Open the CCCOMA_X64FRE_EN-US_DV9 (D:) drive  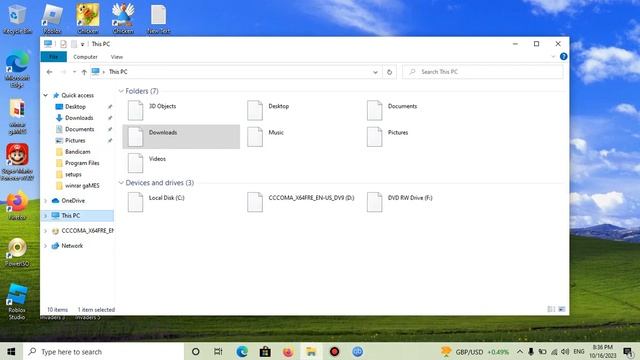point(301,202)
